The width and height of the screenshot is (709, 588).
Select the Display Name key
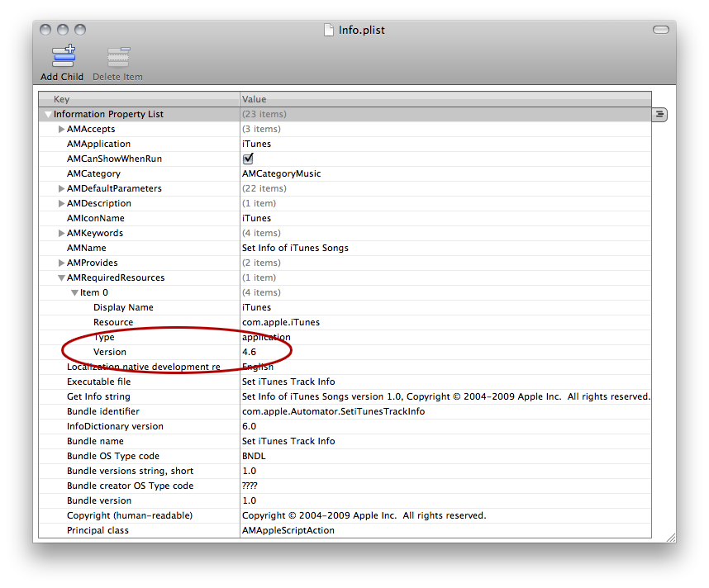coord(123,307)
